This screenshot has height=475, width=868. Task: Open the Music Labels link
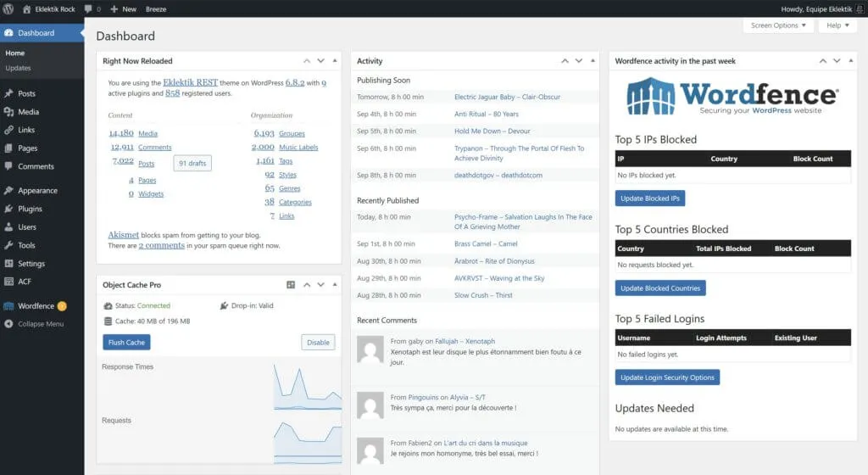[298, 148]
